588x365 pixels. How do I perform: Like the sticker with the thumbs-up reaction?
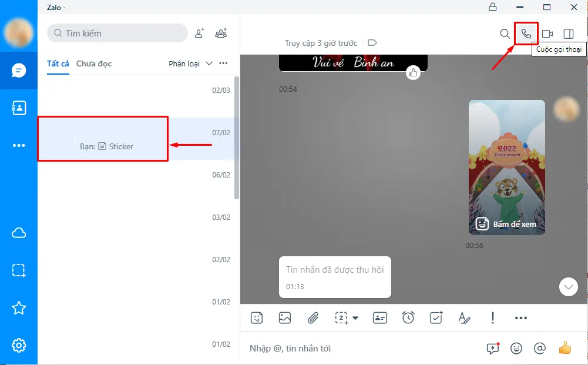coord(413,72)
